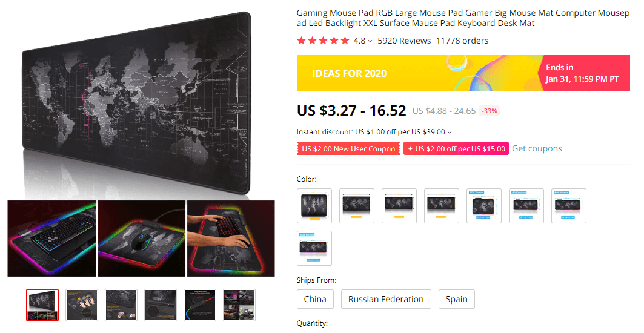Image resolution: width=644 pixels, height=333 pixels.
Task: Choose the second color option swatch
Action: [356, 206]
